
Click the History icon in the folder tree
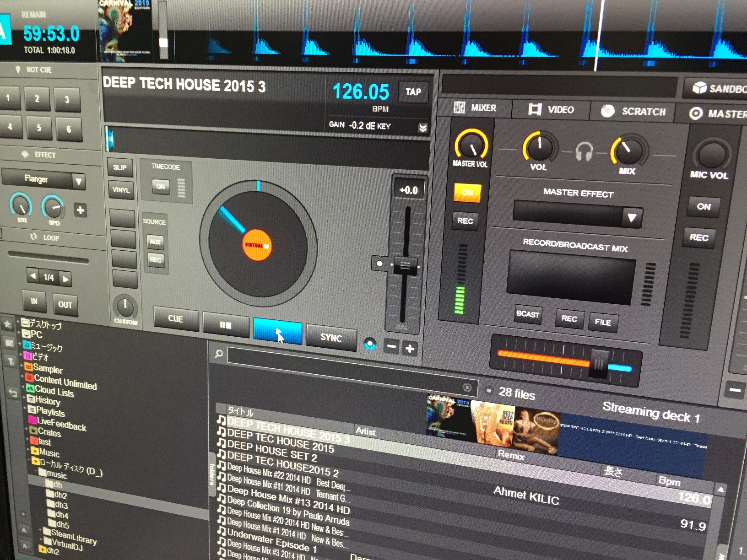[31, 399]
